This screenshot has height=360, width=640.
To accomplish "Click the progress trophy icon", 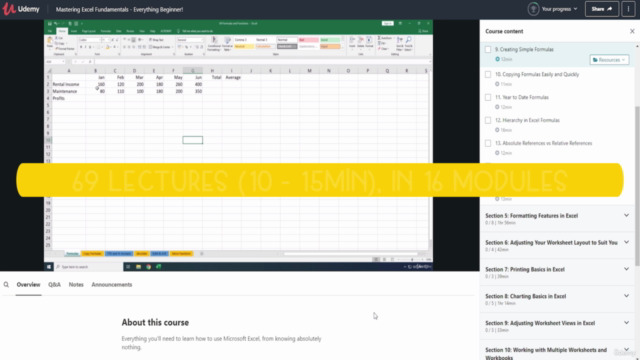I will click(x=533, y=9).
